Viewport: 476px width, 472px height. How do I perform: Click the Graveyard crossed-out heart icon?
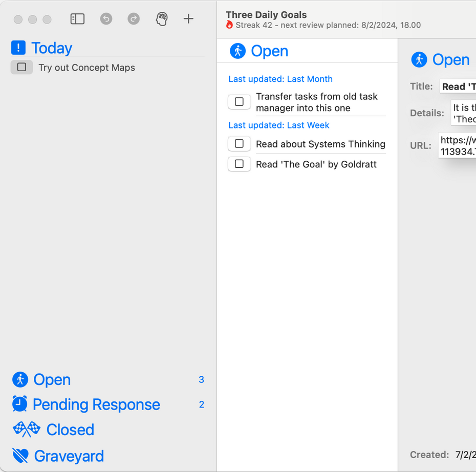coord(20,456)
